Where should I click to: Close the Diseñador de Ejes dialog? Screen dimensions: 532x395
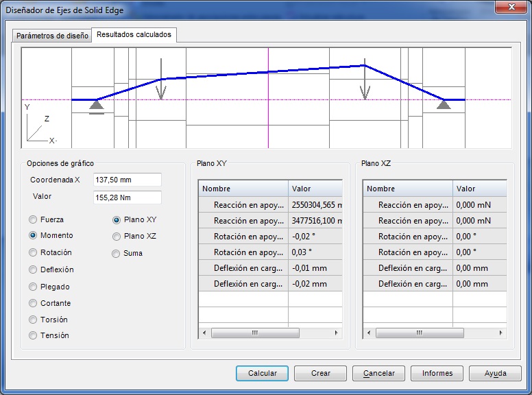[511, 7]
